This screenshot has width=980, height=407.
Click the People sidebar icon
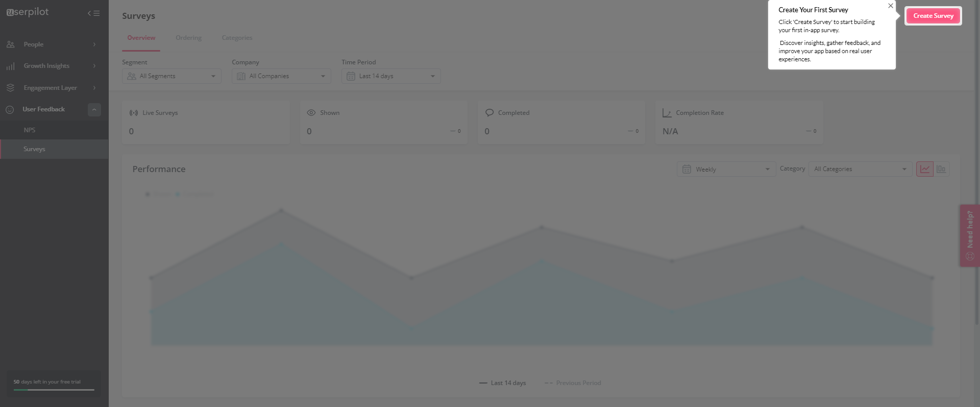(x=10, y=44)
